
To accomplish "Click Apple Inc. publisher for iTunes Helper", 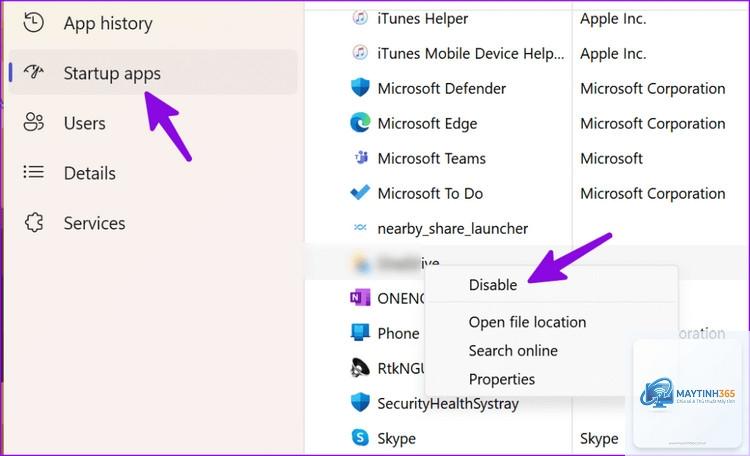I will [x=613, y=18].
